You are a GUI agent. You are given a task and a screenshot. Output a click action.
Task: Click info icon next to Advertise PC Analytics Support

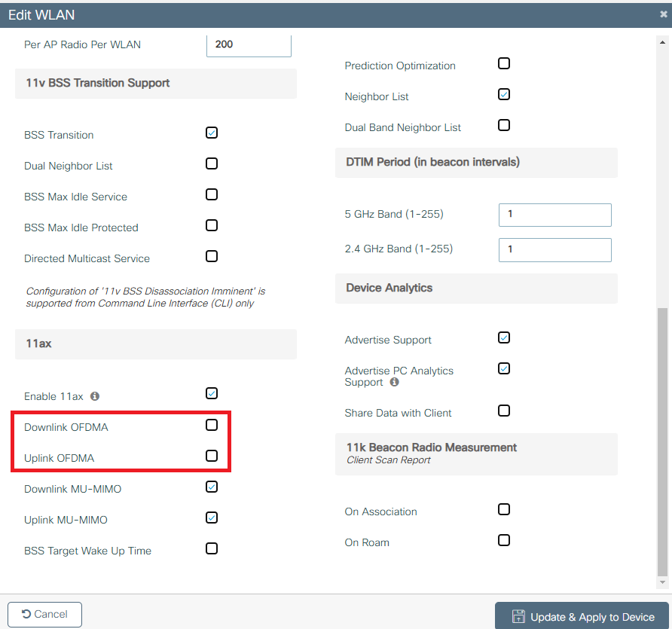(x=394, y=382)
